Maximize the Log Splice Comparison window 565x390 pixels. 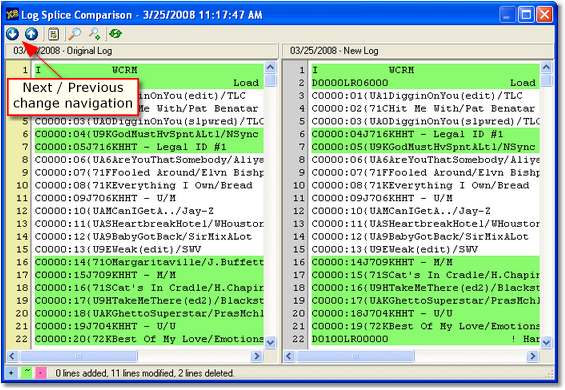point(526,15)
